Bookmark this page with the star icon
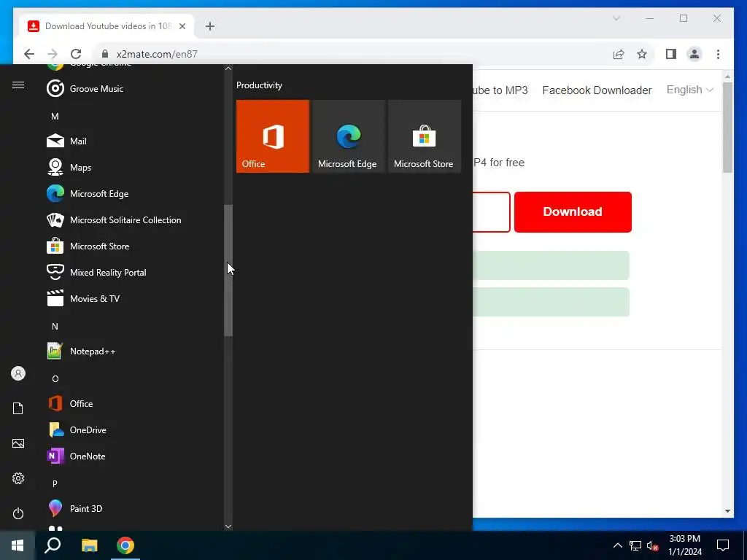 [642, 54]
